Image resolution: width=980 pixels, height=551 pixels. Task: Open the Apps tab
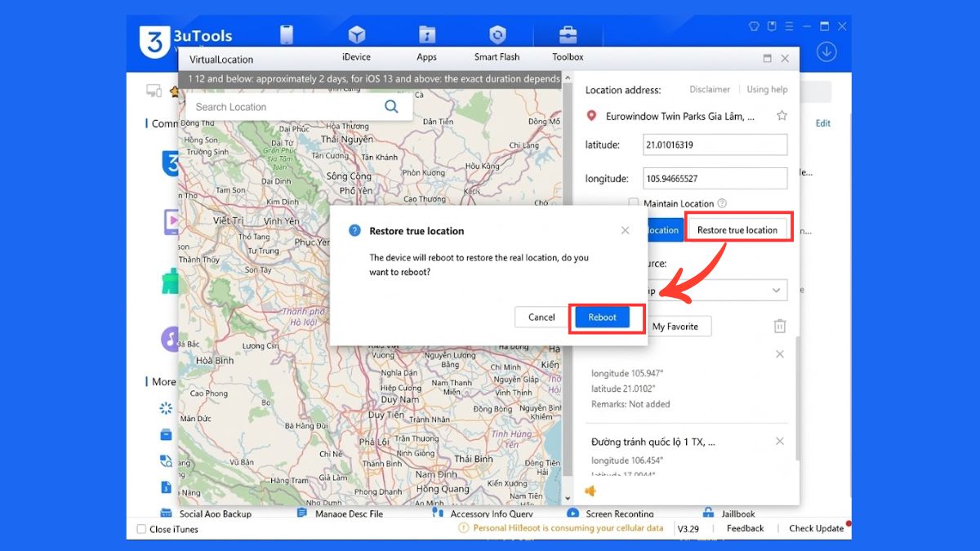coord(426,57)
